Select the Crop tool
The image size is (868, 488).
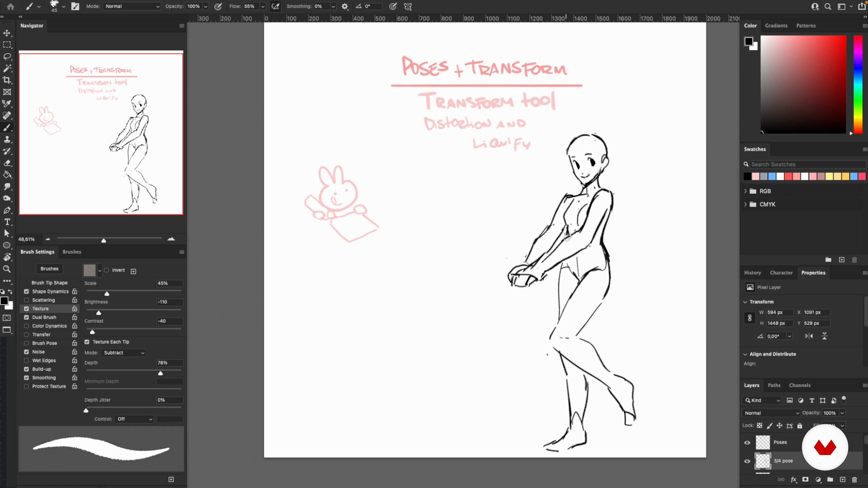(x=7, y=80)
